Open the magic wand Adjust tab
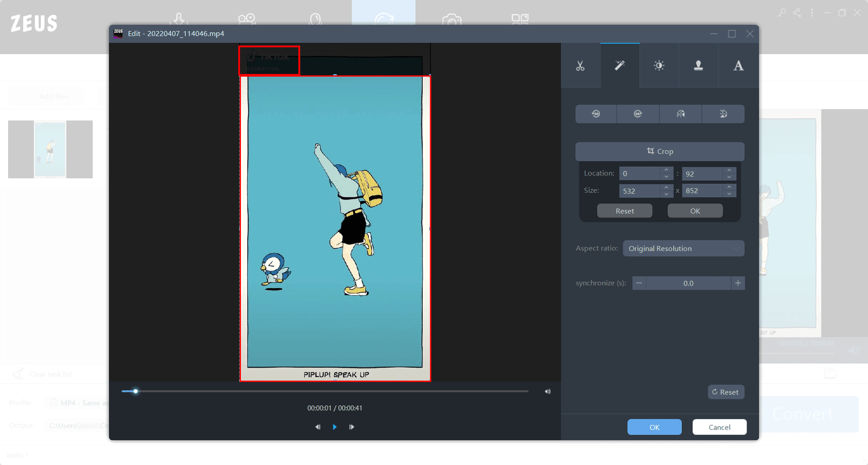Screen dimensions: 868x465 click(620, 66)
